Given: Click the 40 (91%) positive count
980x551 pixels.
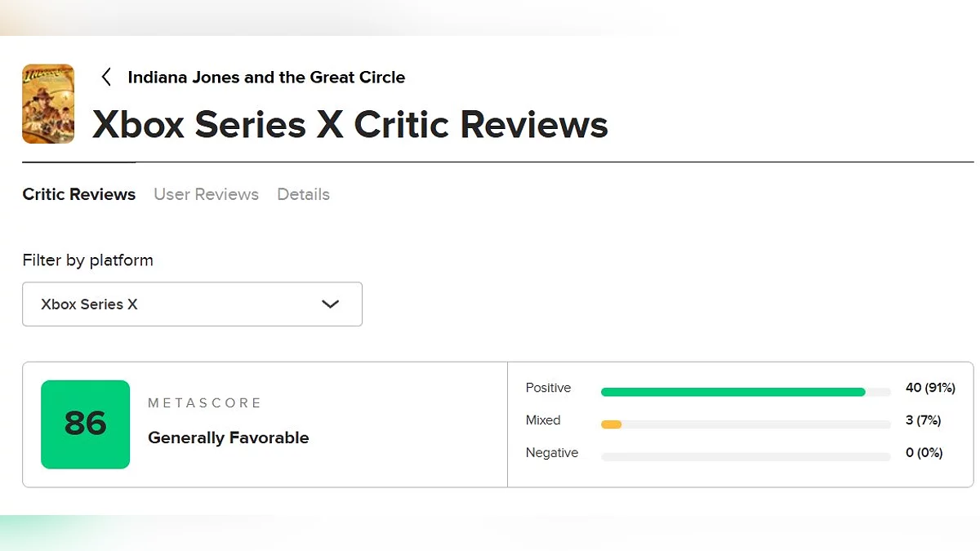Looking at the screenshot, I should [930, 388].
